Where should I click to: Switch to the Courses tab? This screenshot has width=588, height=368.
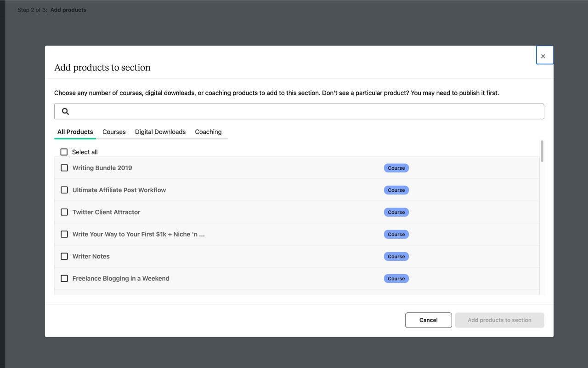coord(114,132)
